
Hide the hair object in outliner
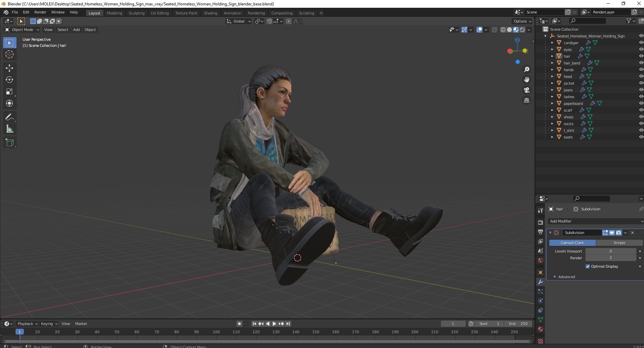pyautogui.click(x=641, y=56)
